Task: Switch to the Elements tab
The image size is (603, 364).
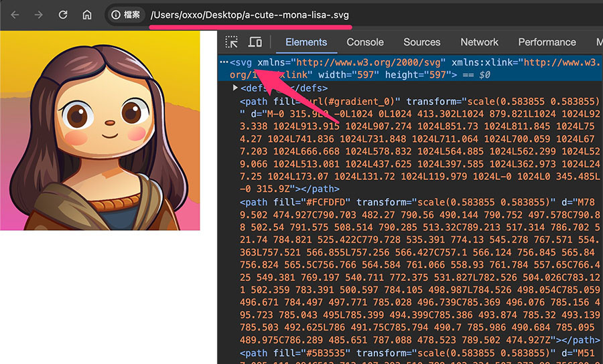Action: pyautogui.click(x=306, y=42)
